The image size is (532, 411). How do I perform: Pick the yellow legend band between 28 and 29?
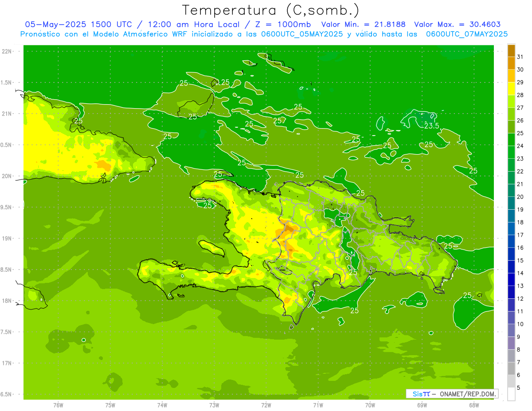pyautogui.click(x=511, y=89)
